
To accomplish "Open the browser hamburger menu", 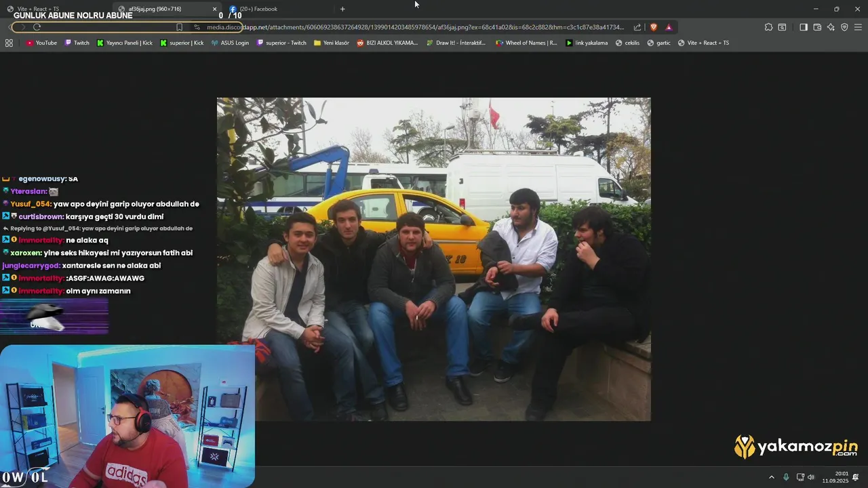I will click(x=858, y=27).
